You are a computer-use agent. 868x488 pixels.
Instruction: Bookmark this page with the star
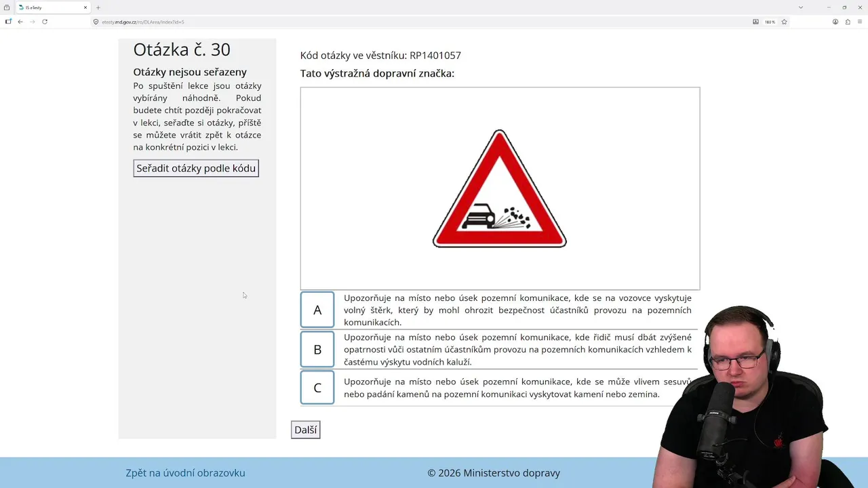coord(784,22)
